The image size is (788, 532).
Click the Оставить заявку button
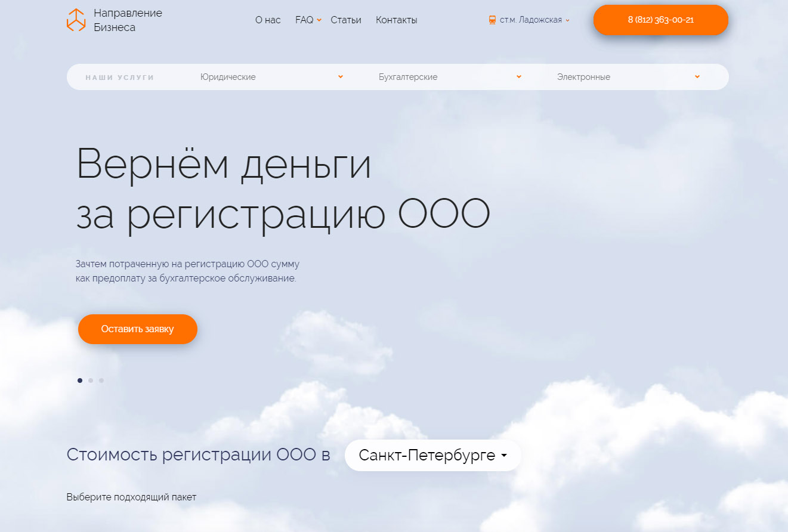138,329
